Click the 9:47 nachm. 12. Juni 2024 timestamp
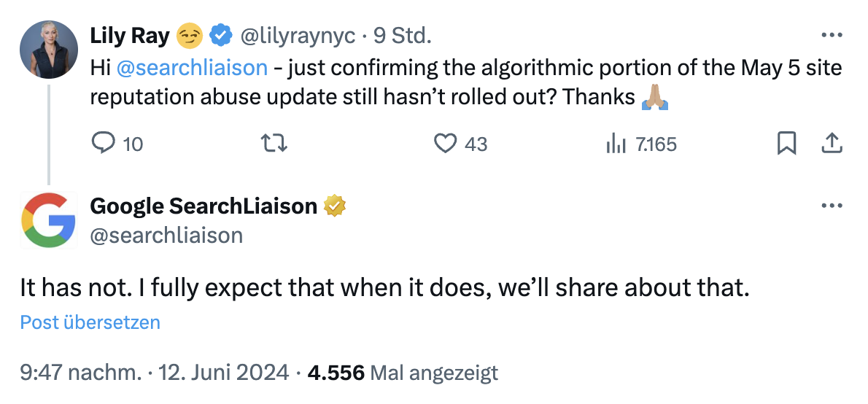868x404 pixels. 155,373
